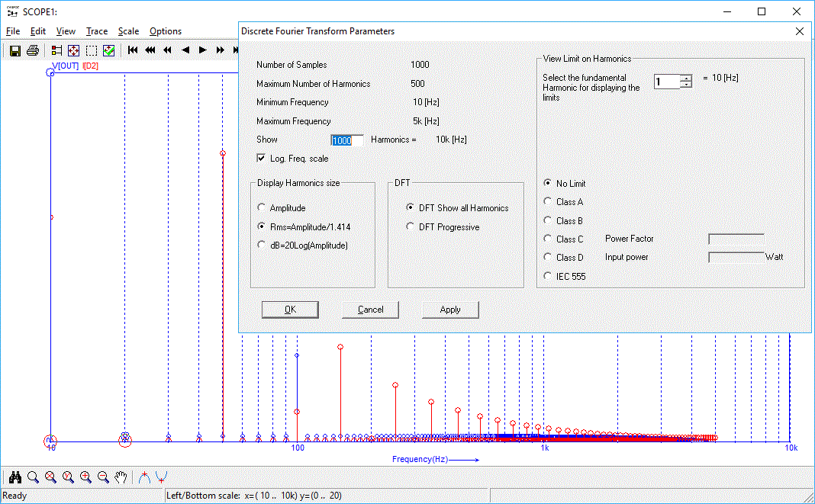Jump to first with skip-to-start icon

coord(133,50)
